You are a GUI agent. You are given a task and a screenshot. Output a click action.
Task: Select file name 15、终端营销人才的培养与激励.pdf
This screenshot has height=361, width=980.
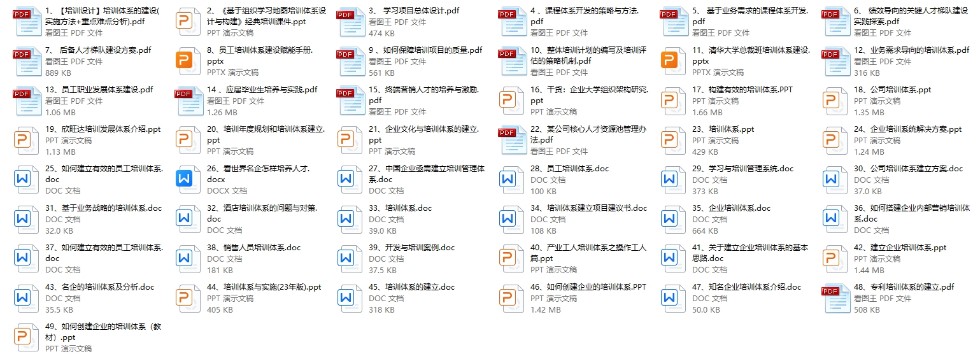coord(424,96)
